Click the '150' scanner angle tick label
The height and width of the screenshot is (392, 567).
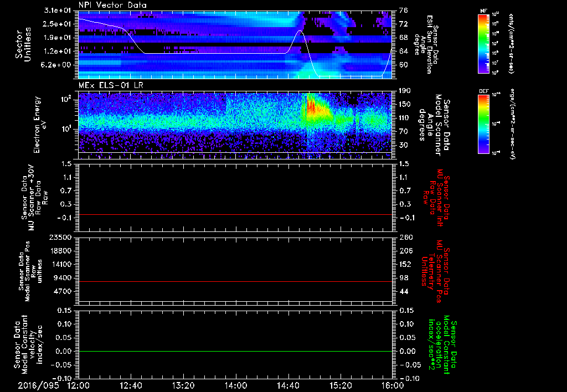(x=405, y=105)
